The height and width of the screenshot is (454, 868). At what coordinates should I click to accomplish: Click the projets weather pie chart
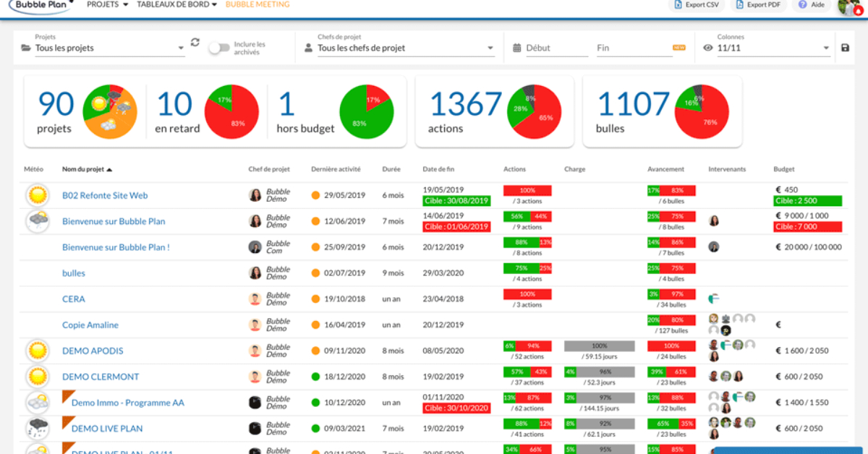tap(108, 111)
